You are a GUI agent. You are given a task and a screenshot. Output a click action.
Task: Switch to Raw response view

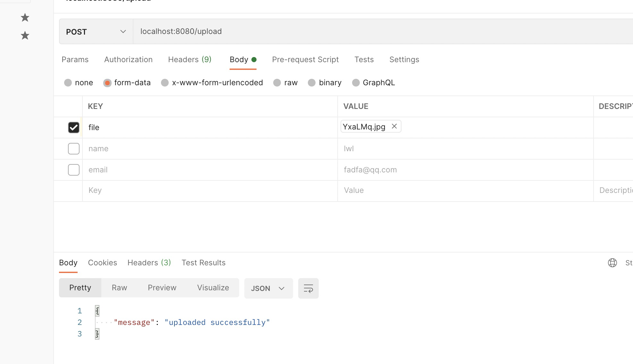coord(119,288)
